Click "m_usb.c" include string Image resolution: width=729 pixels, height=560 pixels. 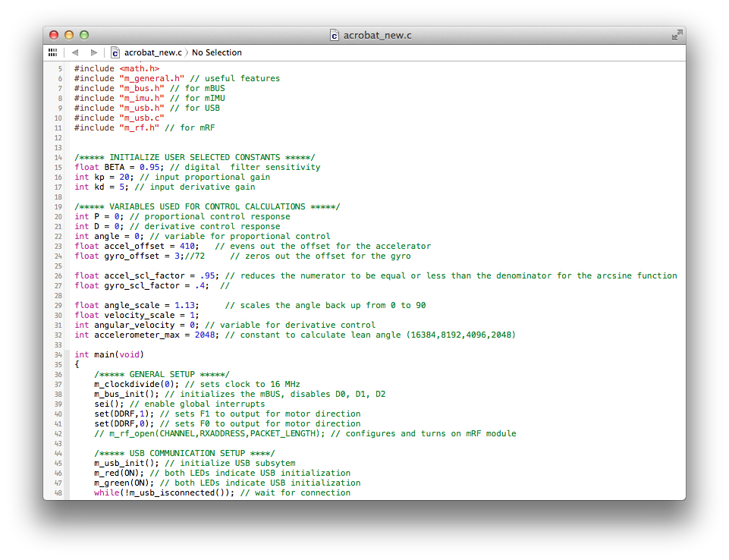142,118
